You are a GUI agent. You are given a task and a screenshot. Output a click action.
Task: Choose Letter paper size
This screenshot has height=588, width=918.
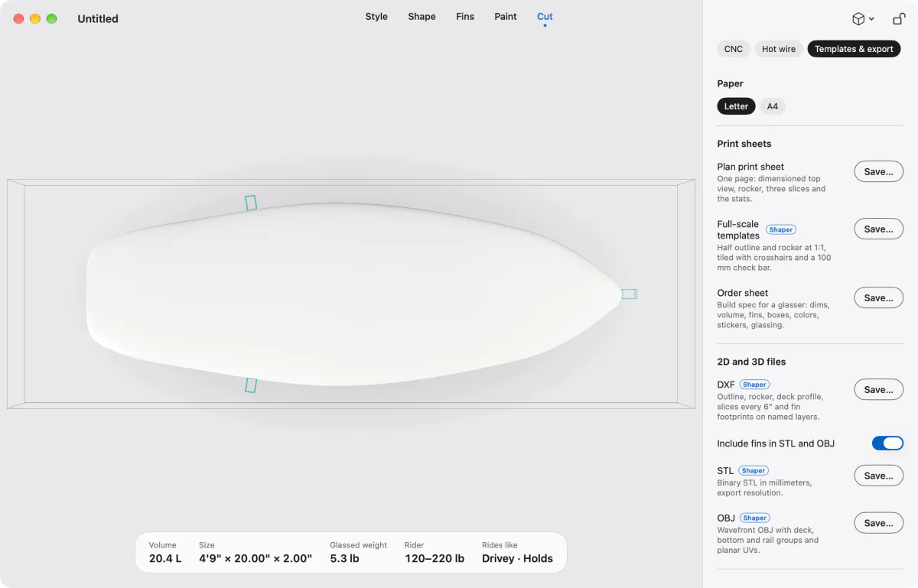[x=736, y=106]
